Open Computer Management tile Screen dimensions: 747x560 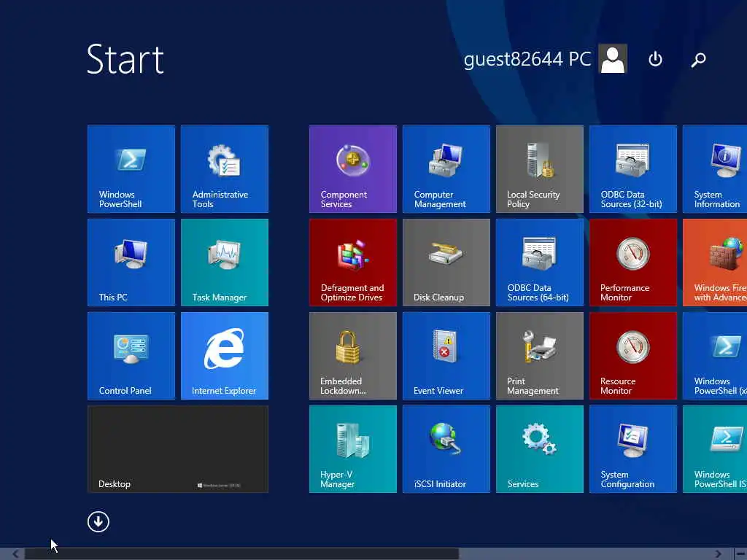coord(446,169)
